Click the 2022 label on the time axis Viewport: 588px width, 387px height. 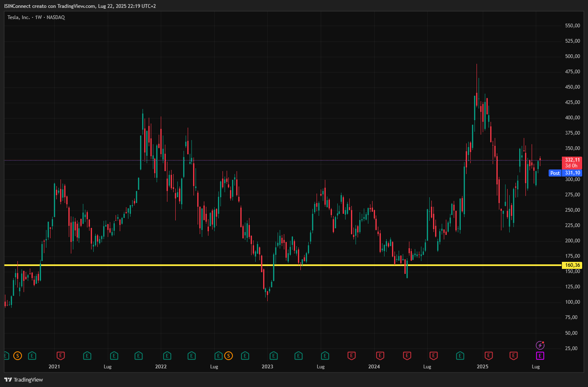[161, 367]
